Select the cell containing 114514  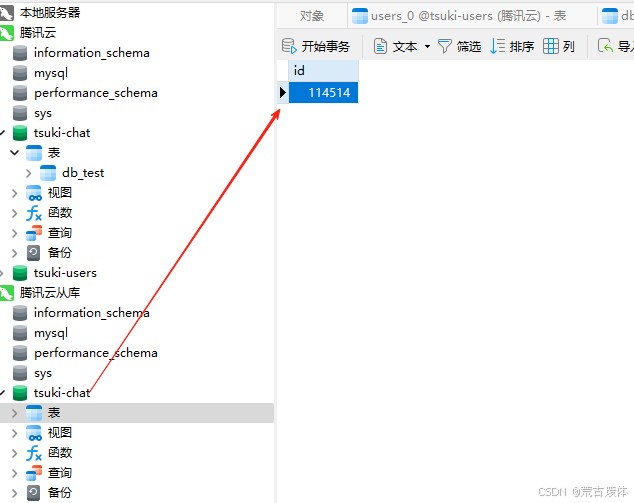(323, 93)
